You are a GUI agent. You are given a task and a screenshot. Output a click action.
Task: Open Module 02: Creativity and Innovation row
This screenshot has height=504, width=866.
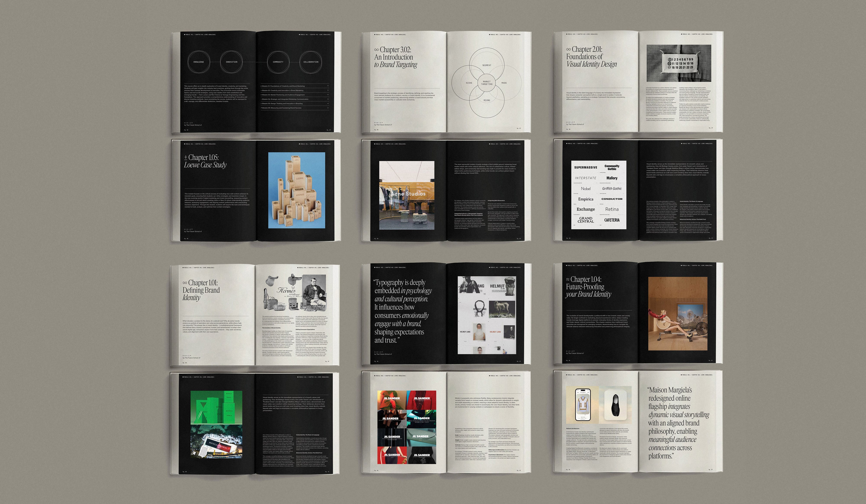point(283,90)
